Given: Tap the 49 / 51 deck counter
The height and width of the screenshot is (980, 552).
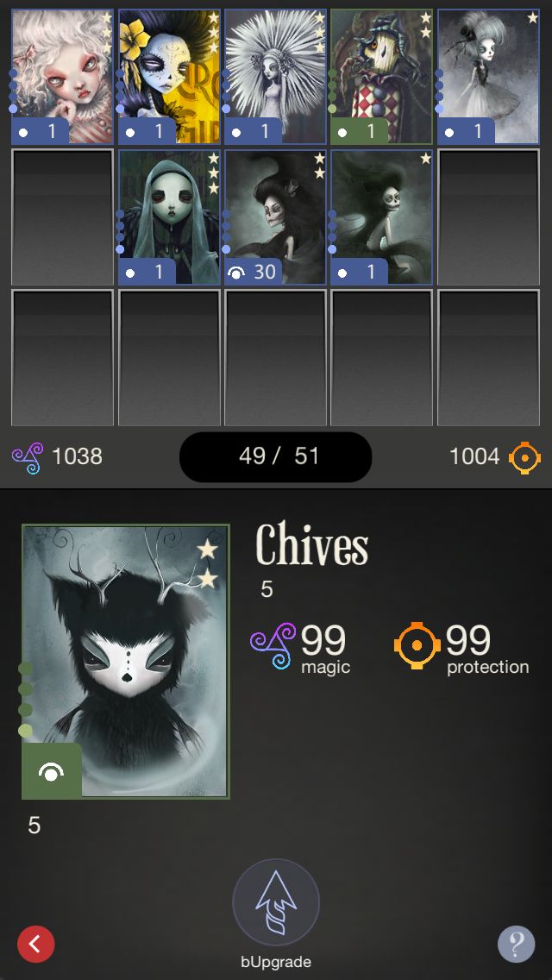Looking at the screenshot, I should click(x=276, y=457).
